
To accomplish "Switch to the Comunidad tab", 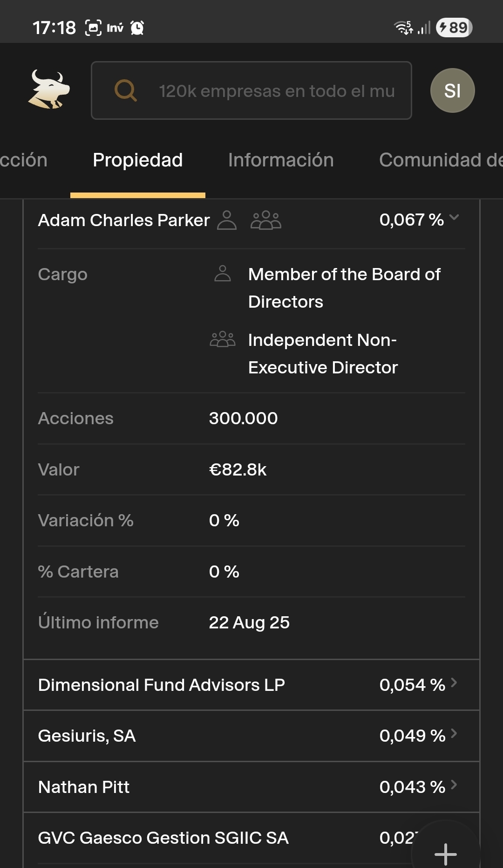I will click(441, 160).
